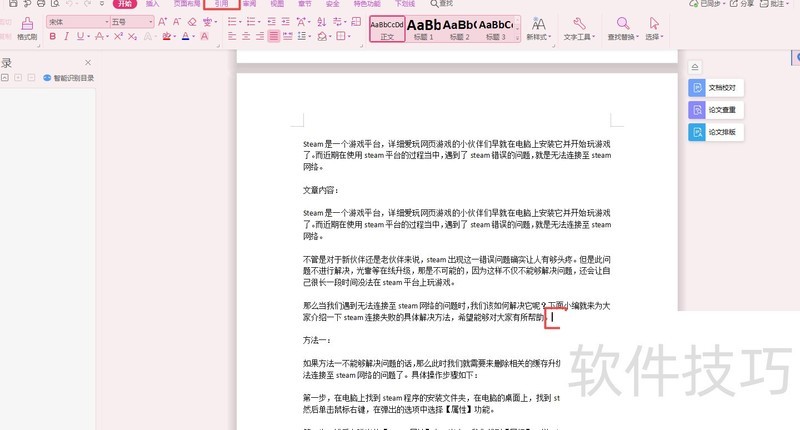
Task: Click the increase indent icon
Action: [x=286, y=21]
